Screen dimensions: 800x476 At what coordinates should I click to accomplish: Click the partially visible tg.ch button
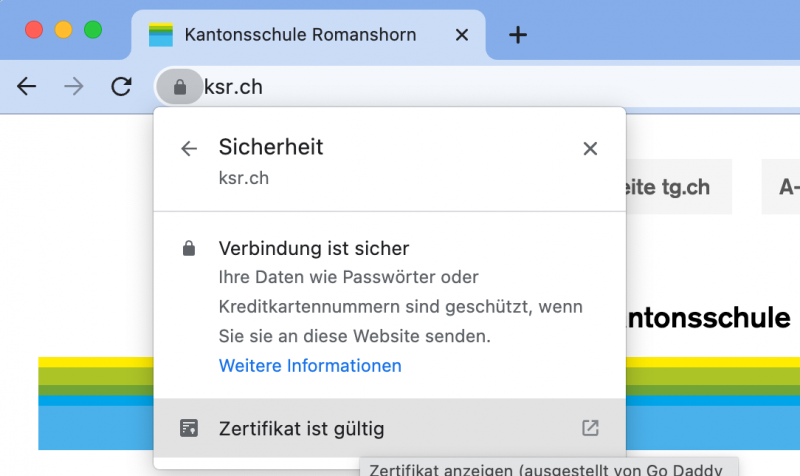tap(678, 187)
